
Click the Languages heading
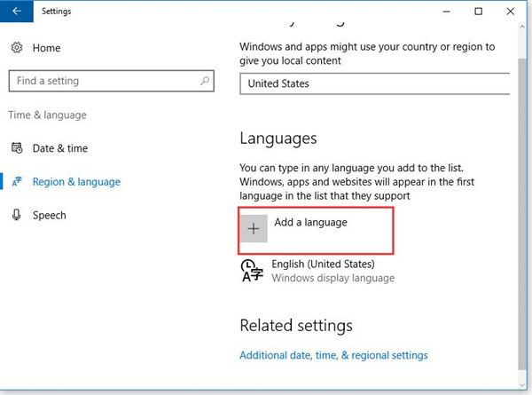click(278, 138)
